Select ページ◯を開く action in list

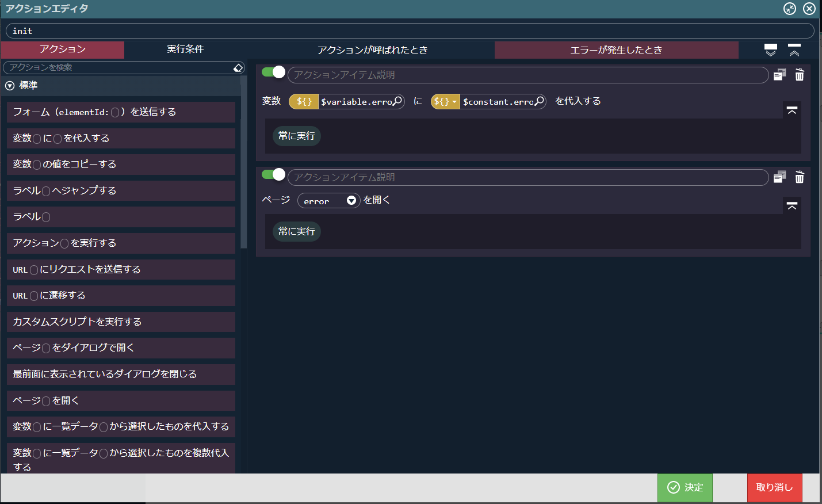121,400
